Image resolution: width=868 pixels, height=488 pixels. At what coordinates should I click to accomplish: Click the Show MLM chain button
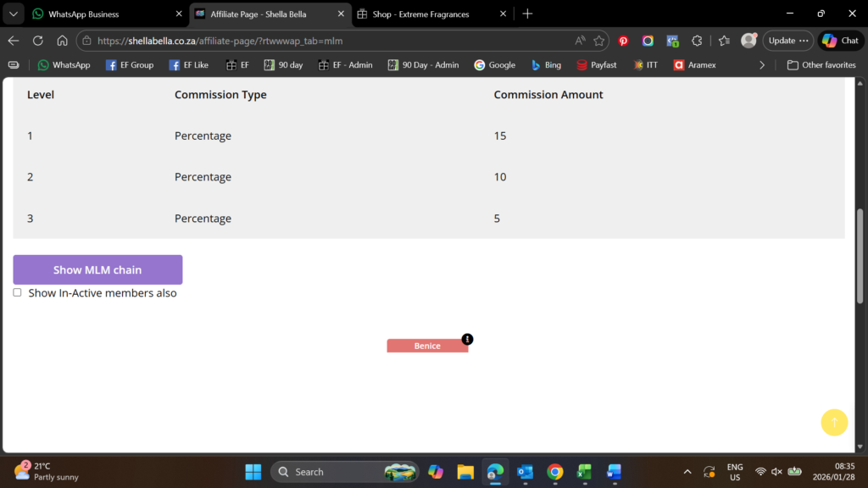[x=97, y=269]
